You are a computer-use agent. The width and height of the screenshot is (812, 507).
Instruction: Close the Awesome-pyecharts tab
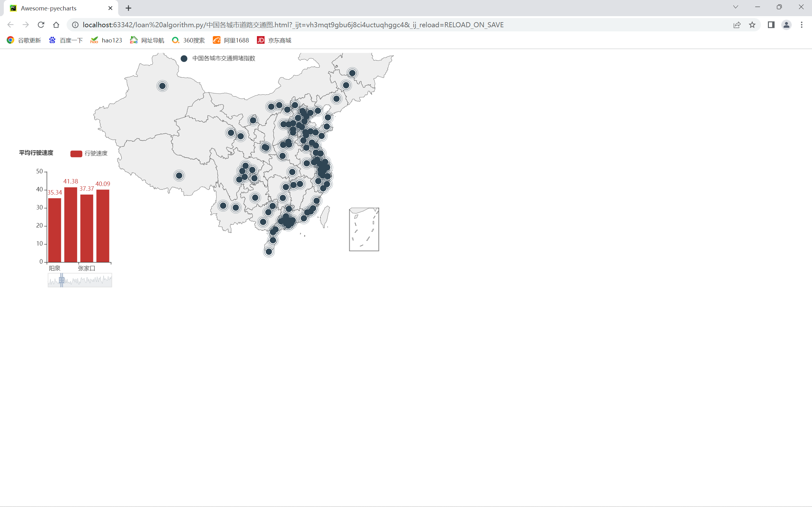point(110,8)
